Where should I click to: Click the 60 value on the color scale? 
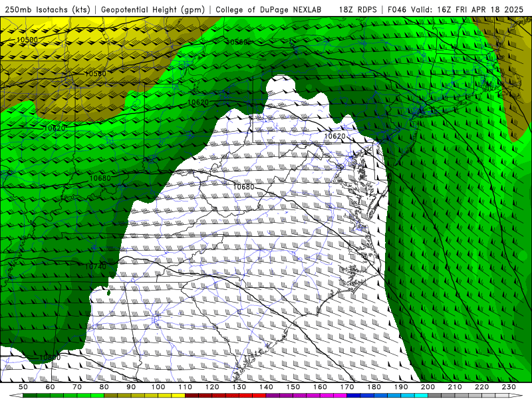[50, 387]
